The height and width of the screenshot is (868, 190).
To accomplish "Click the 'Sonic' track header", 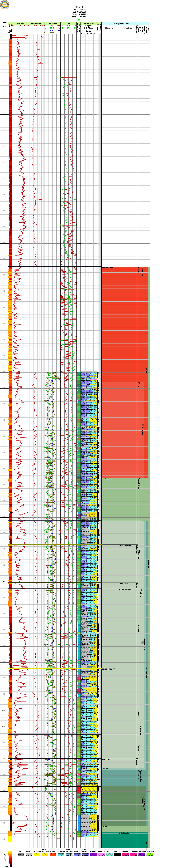I will pos(68,23).
